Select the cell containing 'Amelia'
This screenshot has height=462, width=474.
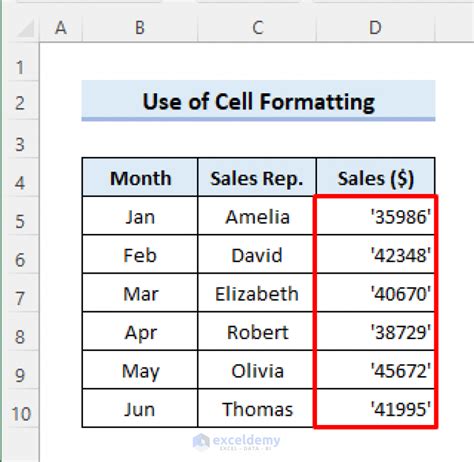257,216
